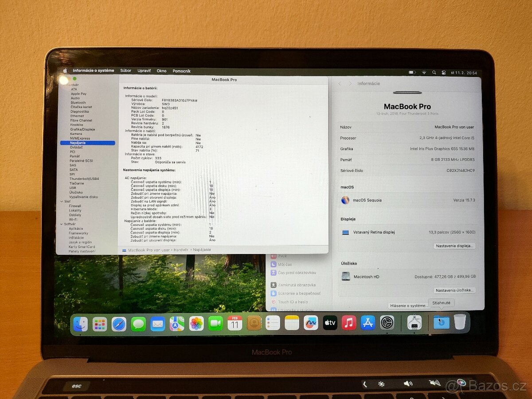Open Čas pred obrazovkou in settings sidebar
Viewport: 532px width, 399px height.
click(x=293, y=273)
